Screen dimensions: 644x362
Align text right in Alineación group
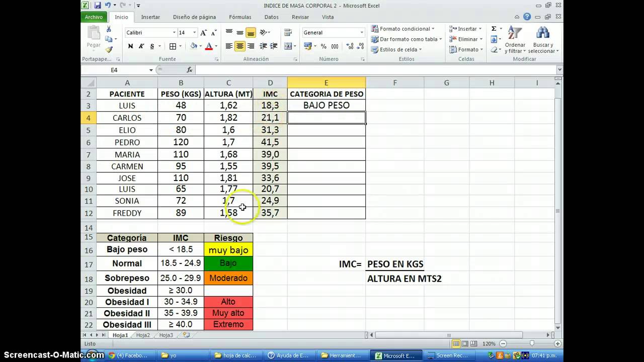point(251,46)
